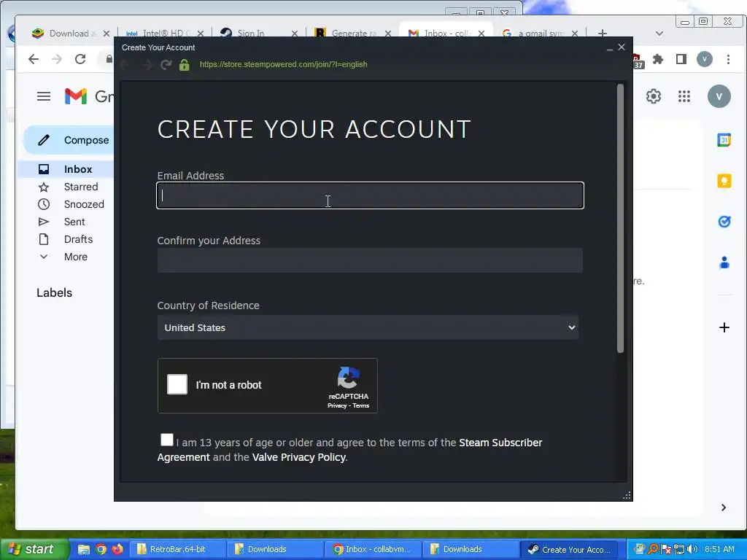Click the taskbar clock showing 8:51 AM
The image size is (747, 560).
click(x=720, y=549)
